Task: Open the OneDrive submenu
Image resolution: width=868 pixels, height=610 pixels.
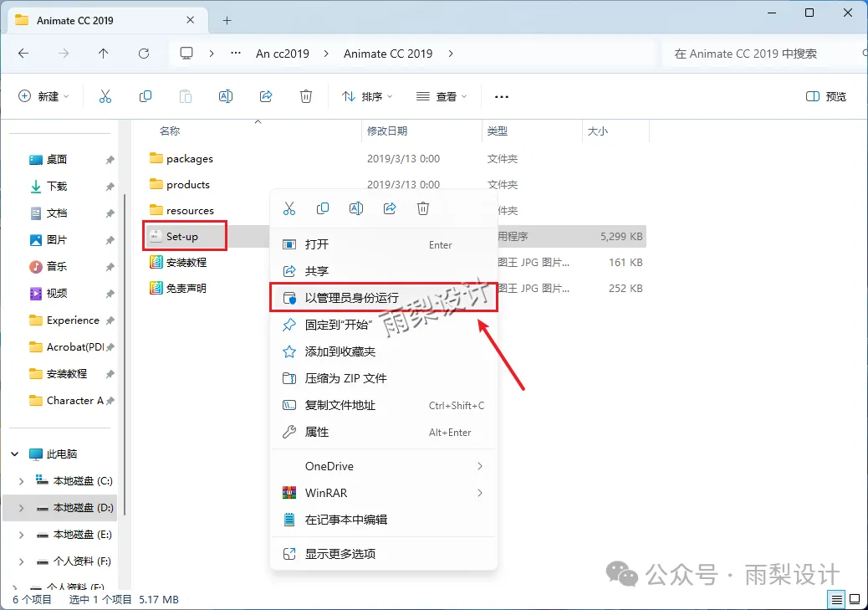Action: point(384,466)
